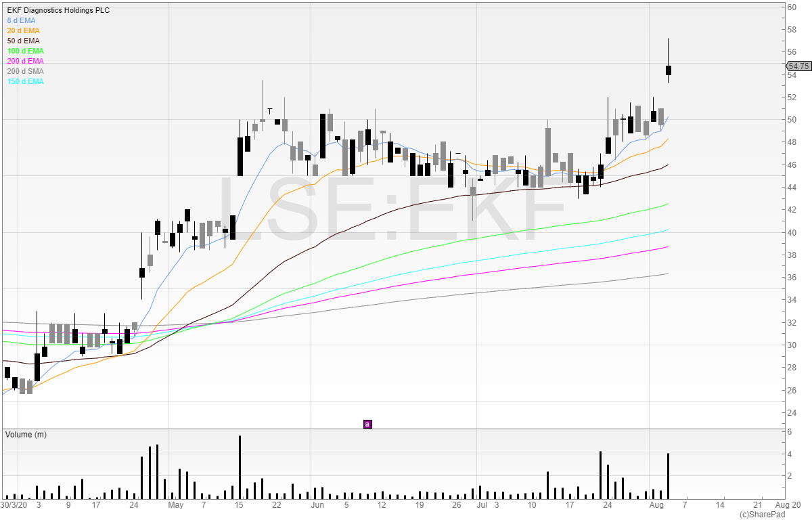This screenshot has width=812, height=520.
Task: Click the EKF Diagnostics Holdings PLC title
Action: point(58,10)
